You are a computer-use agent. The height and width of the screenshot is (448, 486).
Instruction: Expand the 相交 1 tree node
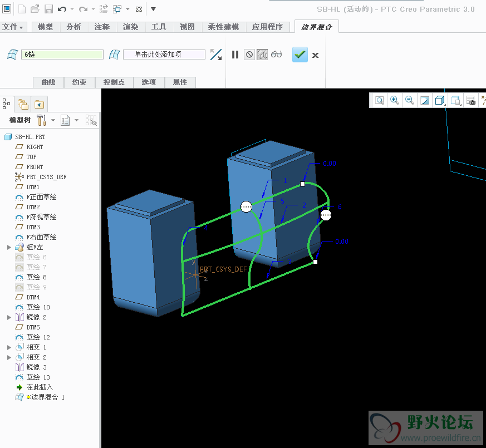(9, 347)
